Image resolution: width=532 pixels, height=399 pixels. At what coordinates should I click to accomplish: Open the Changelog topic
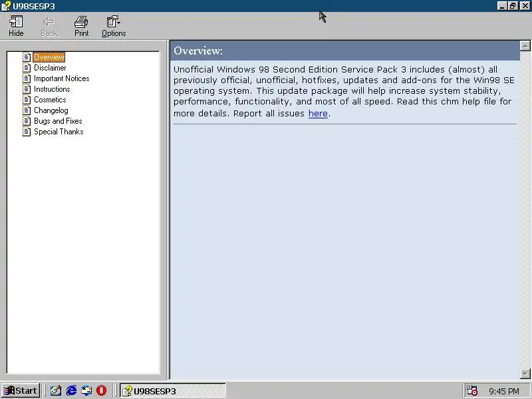click(x=51, y=110)
